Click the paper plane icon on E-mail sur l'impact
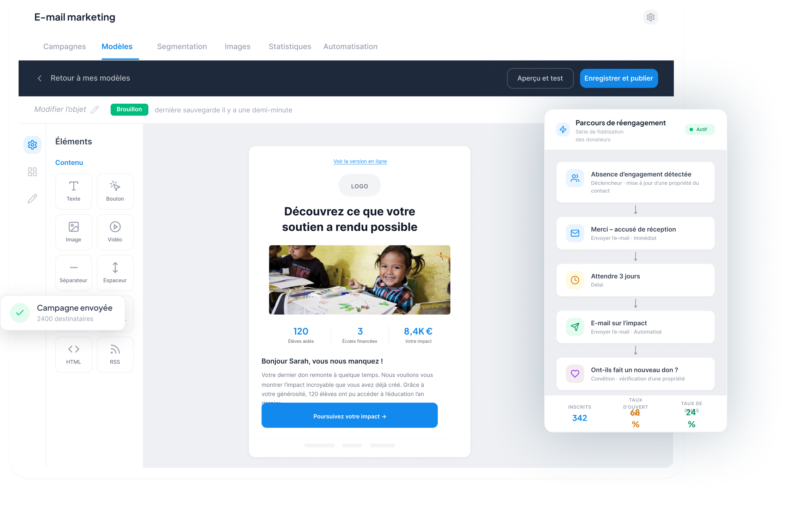Viewport: 812px width, 507px height. point(575,327)
